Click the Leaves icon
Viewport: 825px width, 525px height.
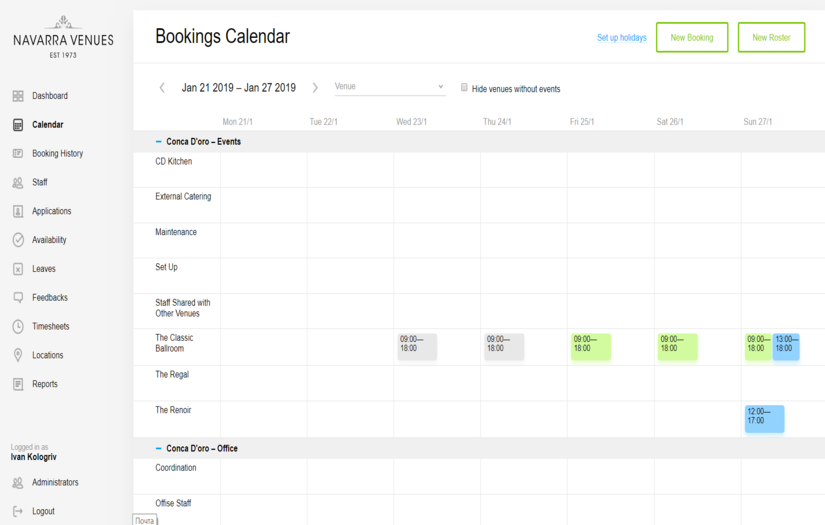pyautogui.click(x=18, y=269)
